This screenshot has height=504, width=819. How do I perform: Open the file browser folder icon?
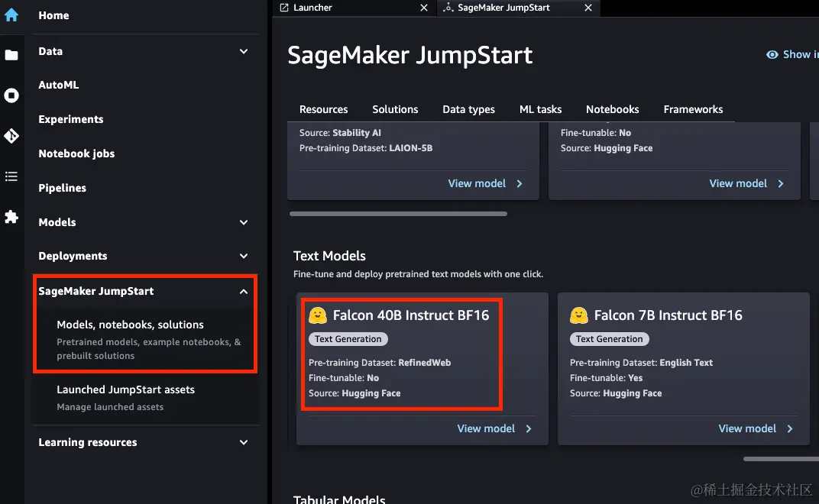click(x=11, y=55)
